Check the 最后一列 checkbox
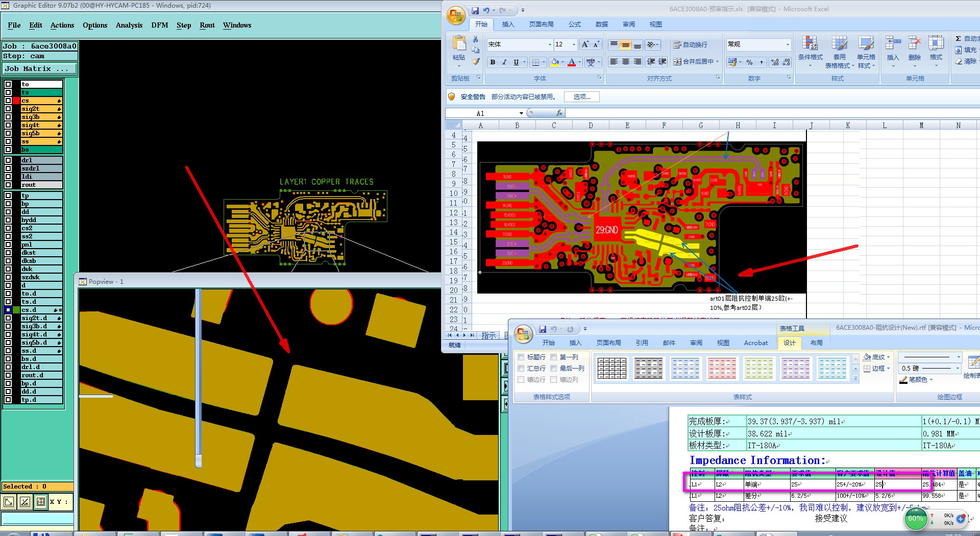The height and width of the screenshot is (536, 980). tap(554, 369)
